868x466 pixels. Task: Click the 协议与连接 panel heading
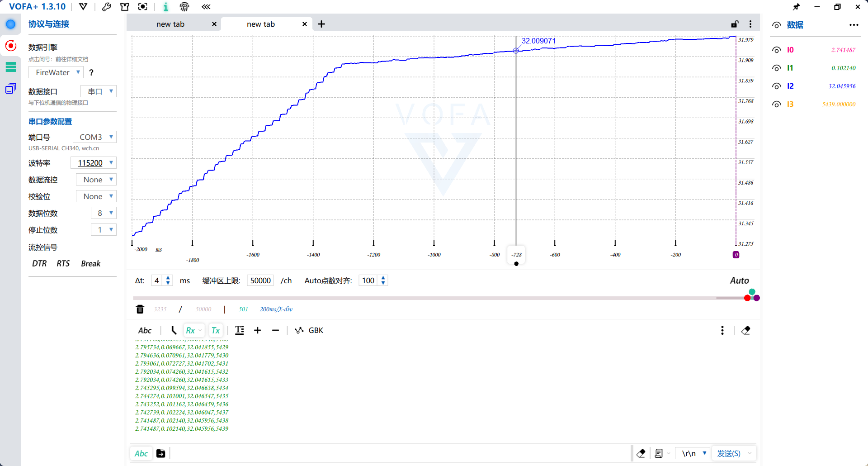pos(49,24)
